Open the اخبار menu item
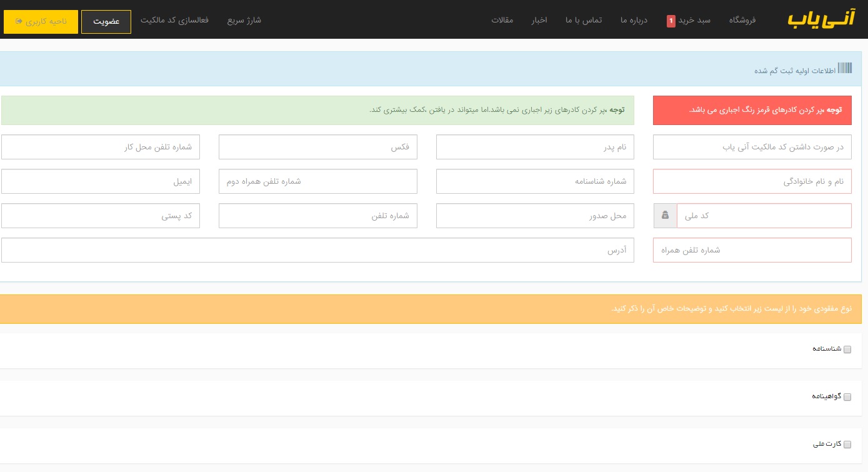The width and height of the screenshot is (868, 472). (x=539, y=20)
